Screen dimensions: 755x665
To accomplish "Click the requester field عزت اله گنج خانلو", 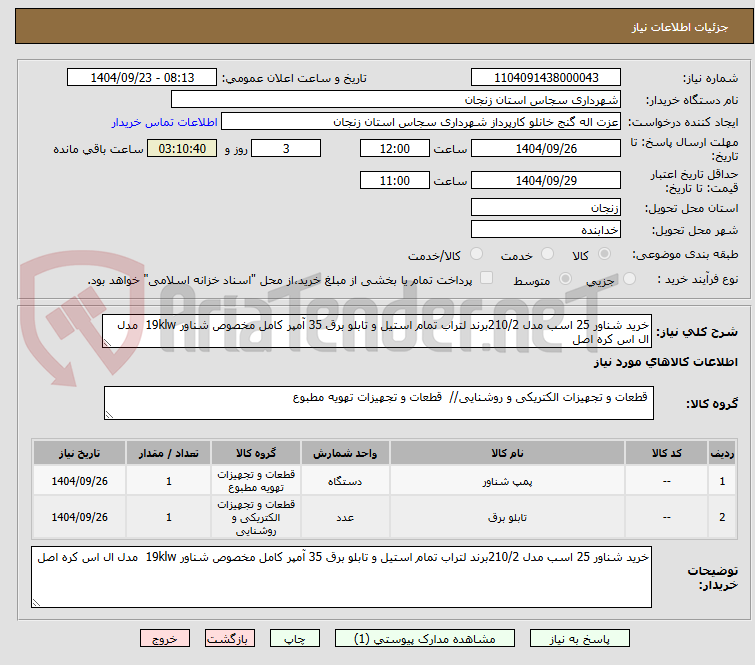I will click(x=421, y=122).
